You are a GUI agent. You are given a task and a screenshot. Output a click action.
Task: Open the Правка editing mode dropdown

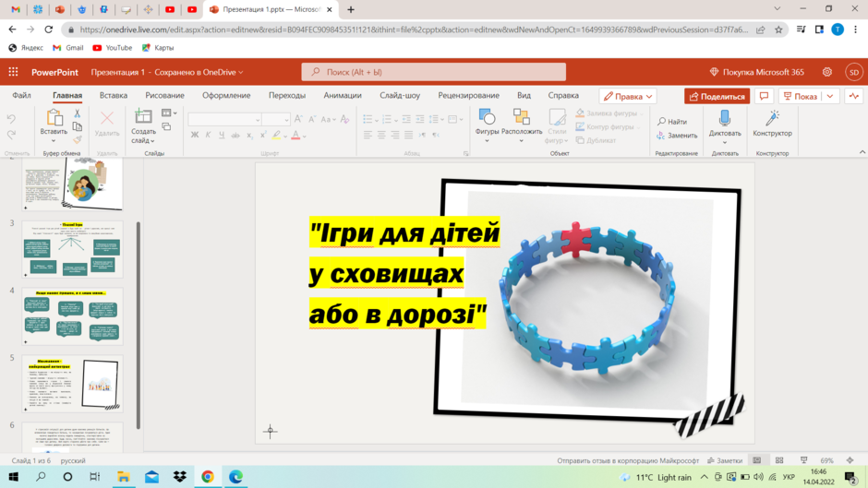pyautogui.click(x=628, y=96)
